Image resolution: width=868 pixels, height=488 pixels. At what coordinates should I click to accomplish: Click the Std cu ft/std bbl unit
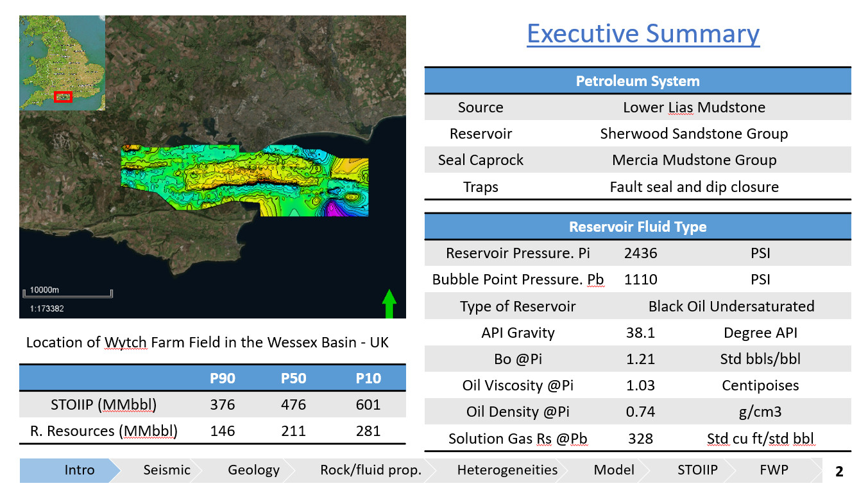coord(760,439)
